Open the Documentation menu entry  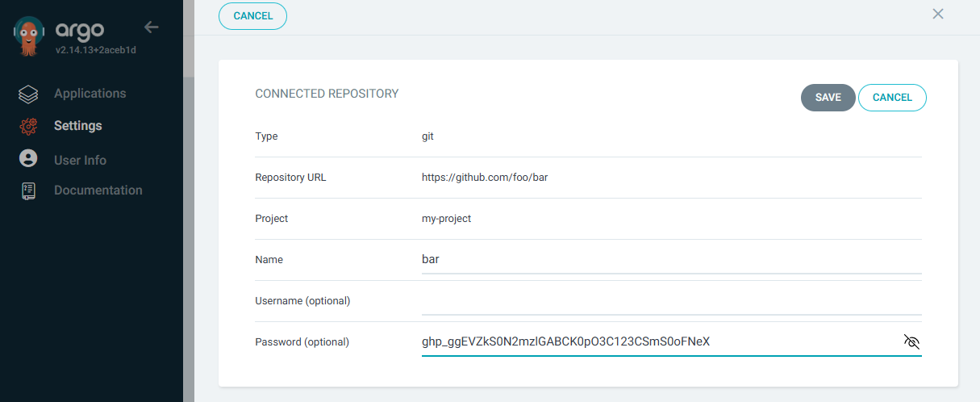tap(98, 191)
